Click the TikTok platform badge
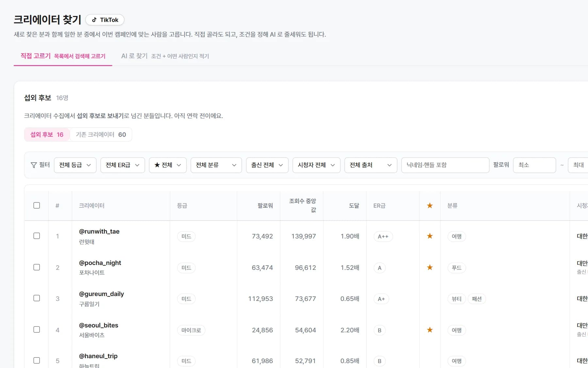The height and width of the screenshot is (368, 588). pyautogui.click(x=105, y=20)
